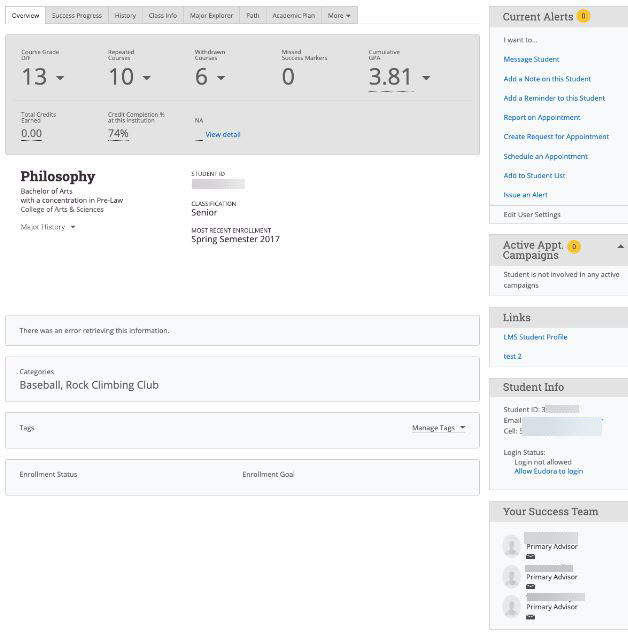The width and height of the screenshot is (628, 634).
Task: Open the More tab menu
Action: (339, 16)
